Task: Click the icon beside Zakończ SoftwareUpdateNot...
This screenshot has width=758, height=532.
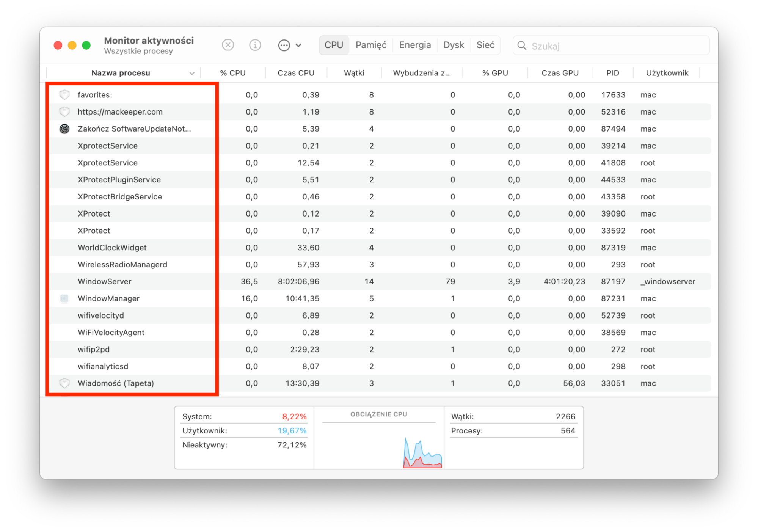Action: [64, 129]
